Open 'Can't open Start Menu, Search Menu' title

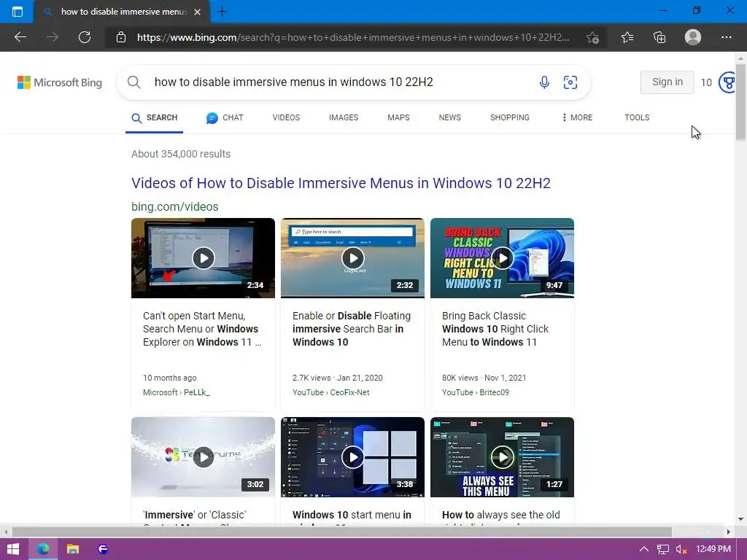tap(202, 329)
